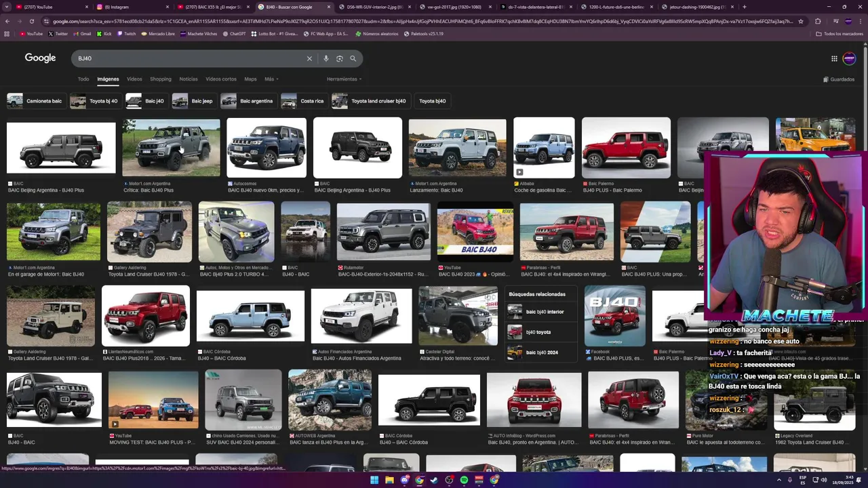Go back with browser back arrow

click(x=7, y=21)
